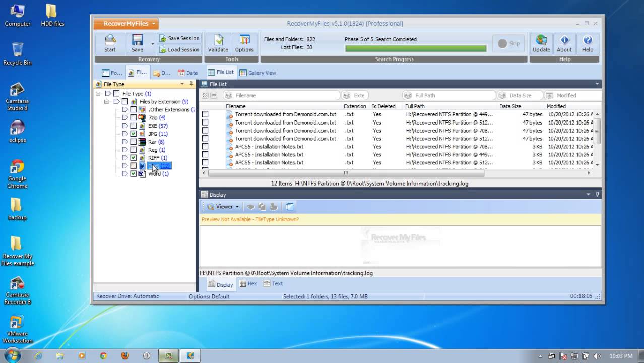Image resolution: width=644 pixels, height=363 pixels.
Task: Click the Rar archive icon in tree
Action: click(x=142, y=142)
